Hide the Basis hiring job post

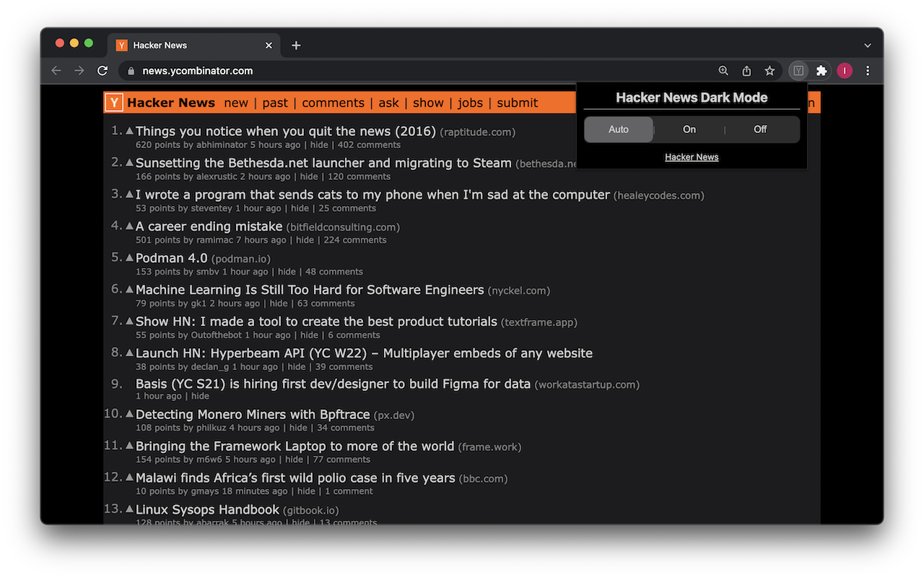200,396
